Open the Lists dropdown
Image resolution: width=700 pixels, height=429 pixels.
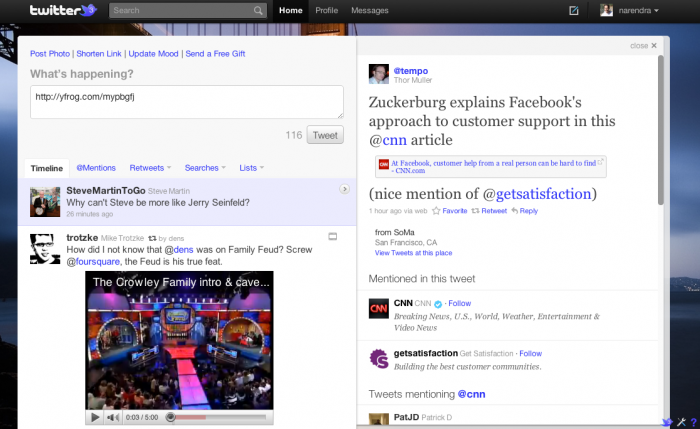(x=251, y=168)
